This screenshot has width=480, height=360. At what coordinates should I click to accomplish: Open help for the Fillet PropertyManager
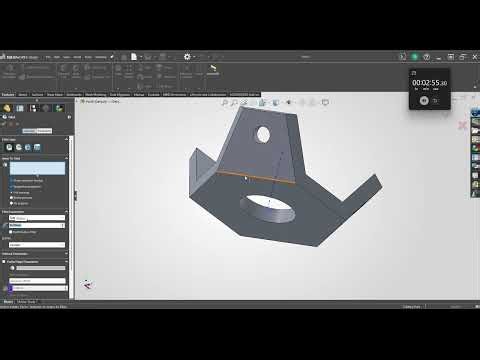69,117
